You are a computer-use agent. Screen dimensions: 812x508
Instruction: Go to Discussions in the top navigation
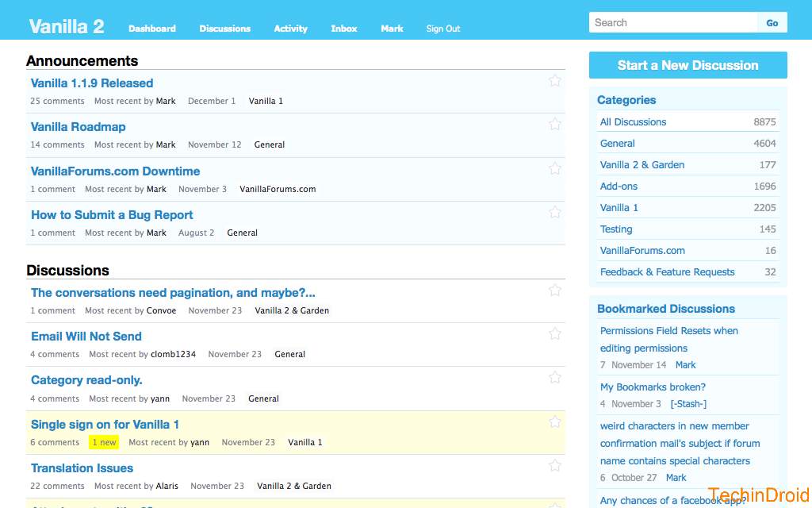tap(224, 29)
